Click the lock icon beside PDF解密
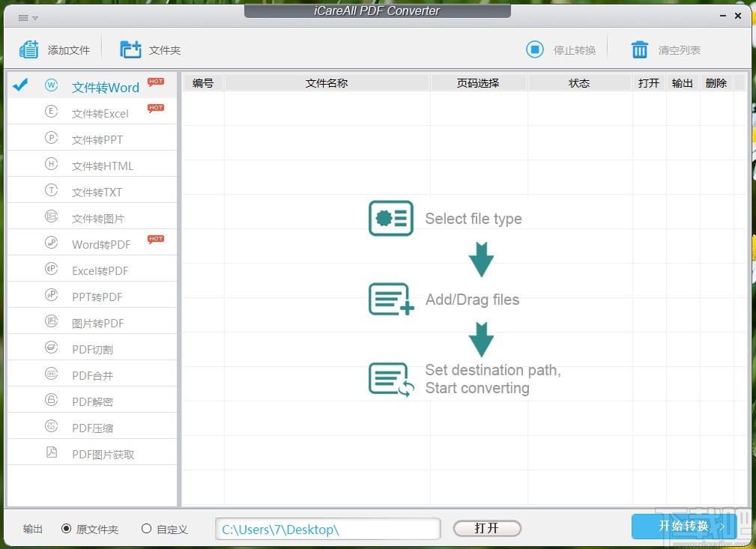The image size is (756, 549). pos(51,399)
